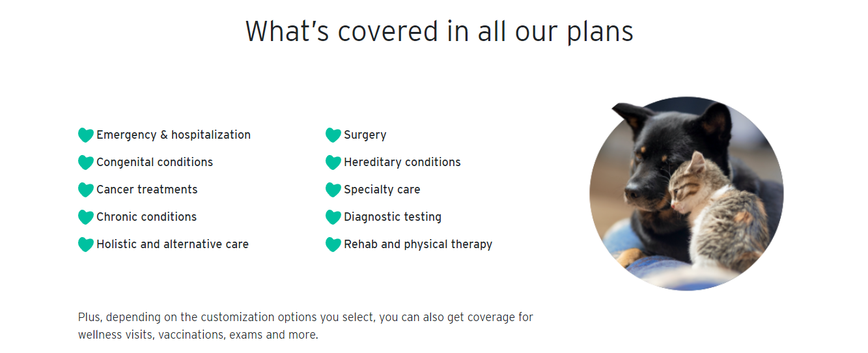The width and height of the screenshot is (868, 353).
Task: Click the dog and kitten circular photo
Action: pos(686,193)
